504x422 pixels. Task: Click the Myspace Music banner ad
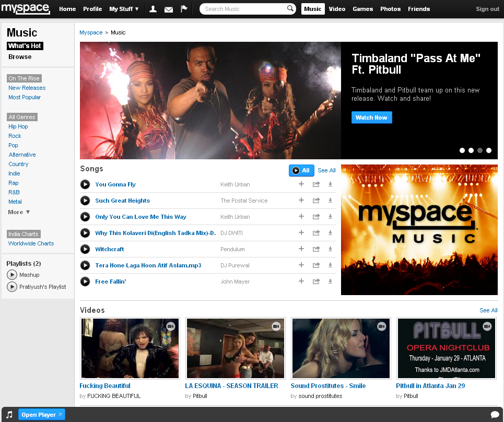419,230
